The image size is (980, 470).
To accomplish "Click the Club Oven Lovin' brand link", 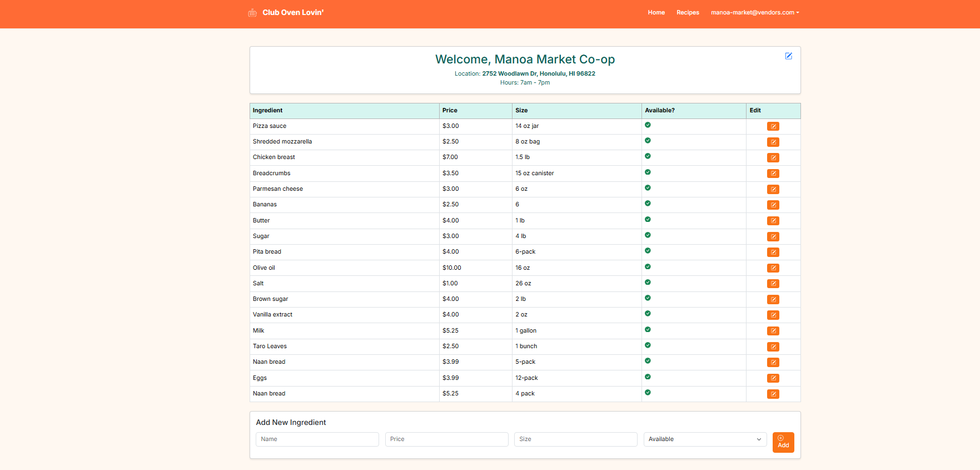I will point(293,13).
